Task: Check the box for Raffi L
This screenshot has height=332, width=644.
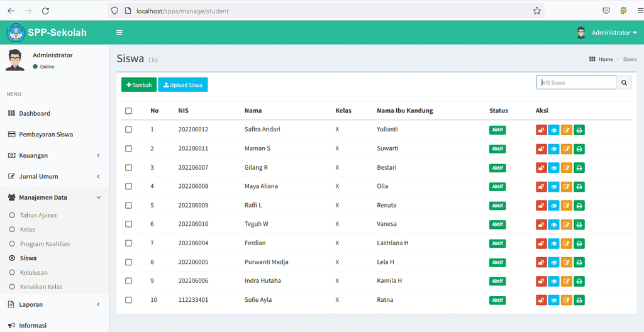Action: (128, 205)
